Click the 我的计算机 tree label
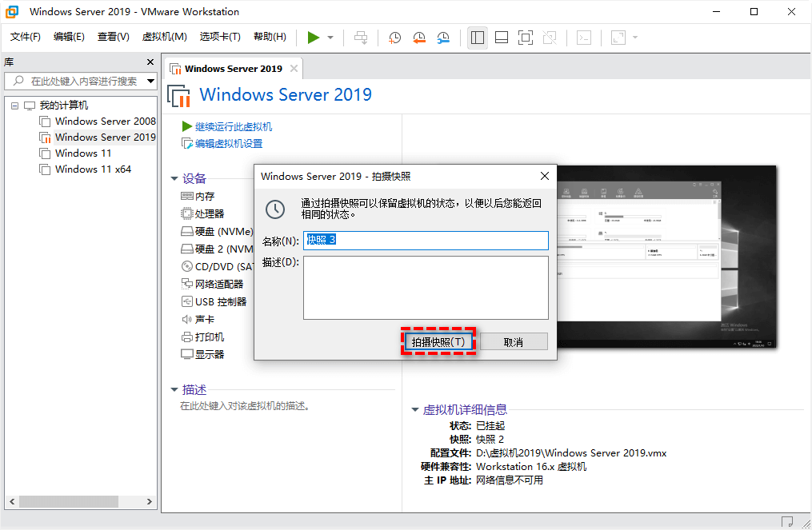This screenshot has width=812, height=530. pyautogui.click(x=64, y=106)
